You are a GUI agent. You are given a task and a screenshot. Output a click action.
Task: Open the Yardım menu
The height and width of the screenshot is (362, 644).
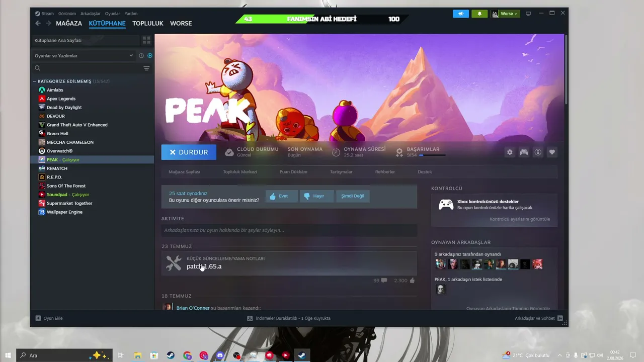[x=131, y=14]
